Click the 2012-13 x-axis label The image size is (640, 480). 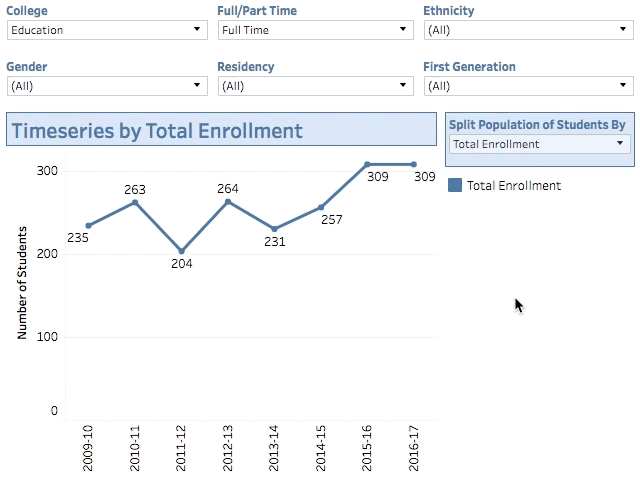coord(227,448)
